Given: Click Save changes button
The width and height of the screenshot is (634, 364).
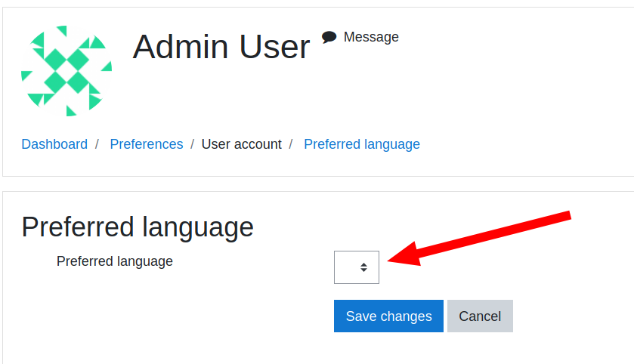Looking at the screenshot, I should [388, 316].
